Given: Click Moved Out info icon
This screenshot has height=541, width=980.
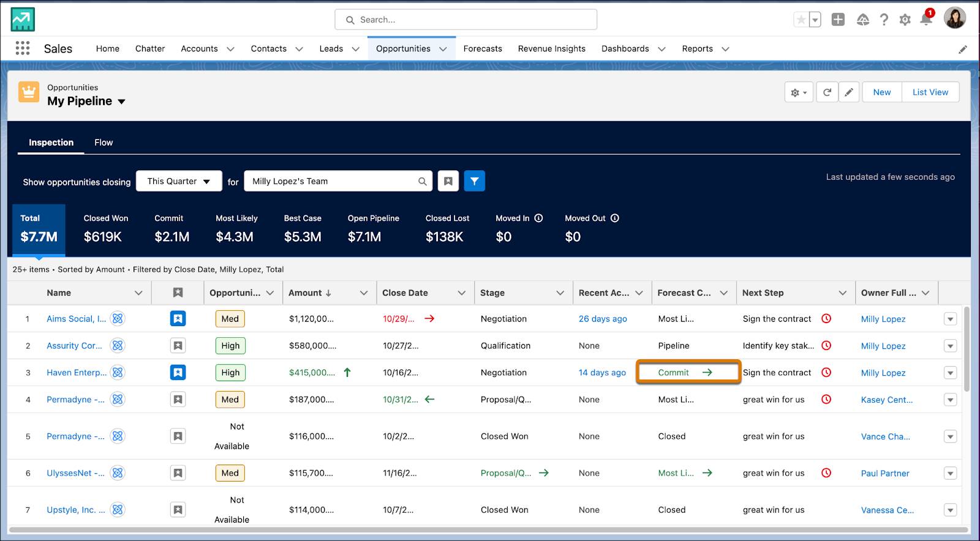Looking at the screenshot, I should [x=614, y=218].
